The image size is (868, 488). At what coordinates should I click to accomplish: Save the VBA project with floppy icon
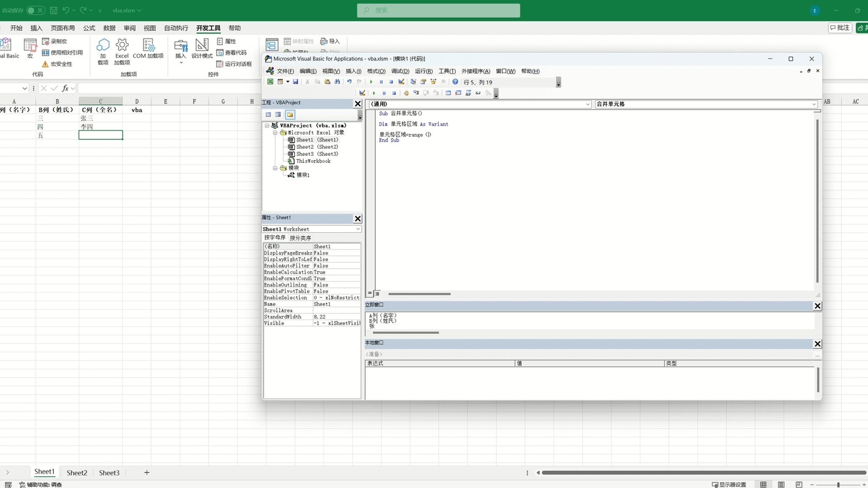tap(295, 82)
